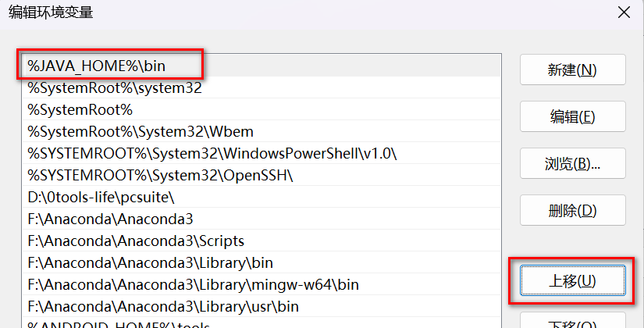
Task: Choose the System32\OpenSSH\ path row
Action: pos(262,175)
